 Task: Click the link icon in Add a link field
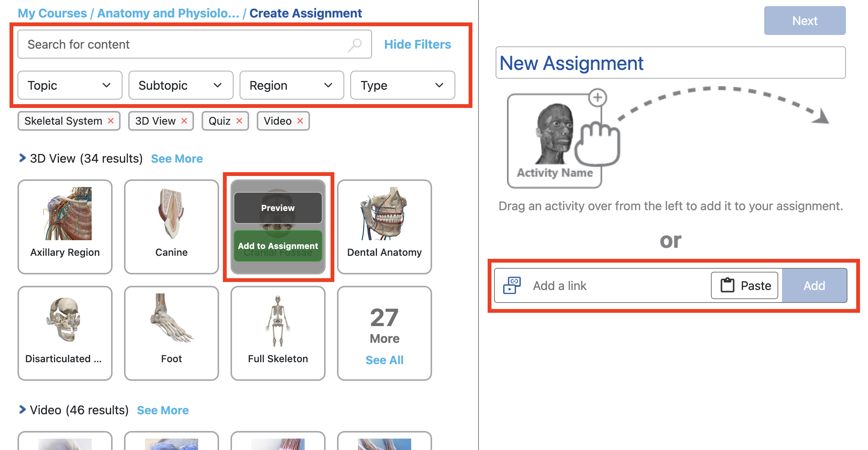click(x=512, y=285)
